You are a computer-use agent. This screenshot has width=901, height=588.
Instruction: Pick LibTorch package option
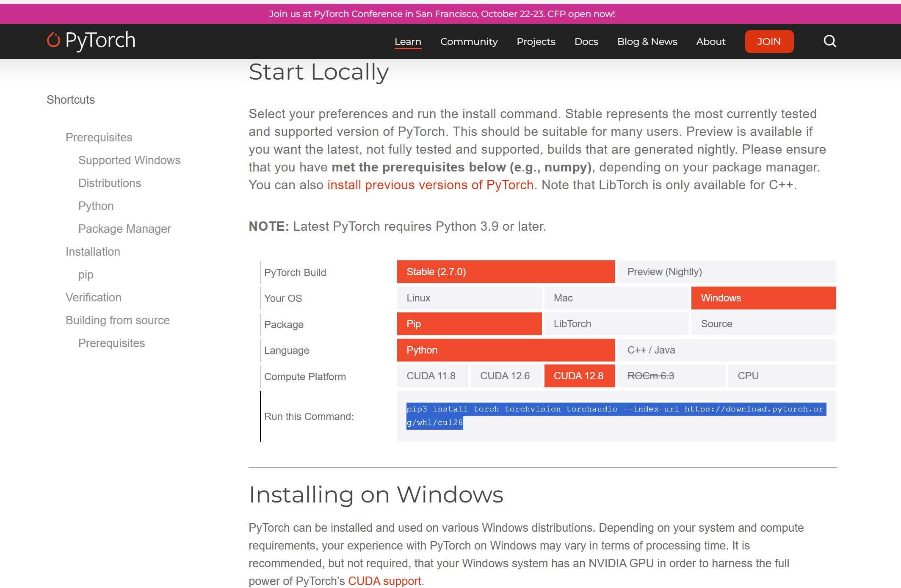coord(616,324)
